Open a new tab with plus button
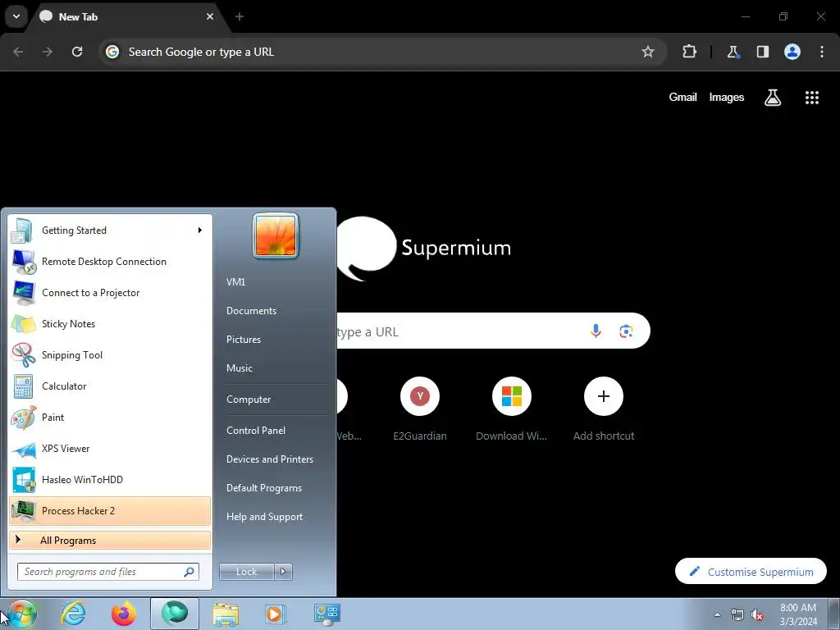840x630 pixels. tap(240, 16)
